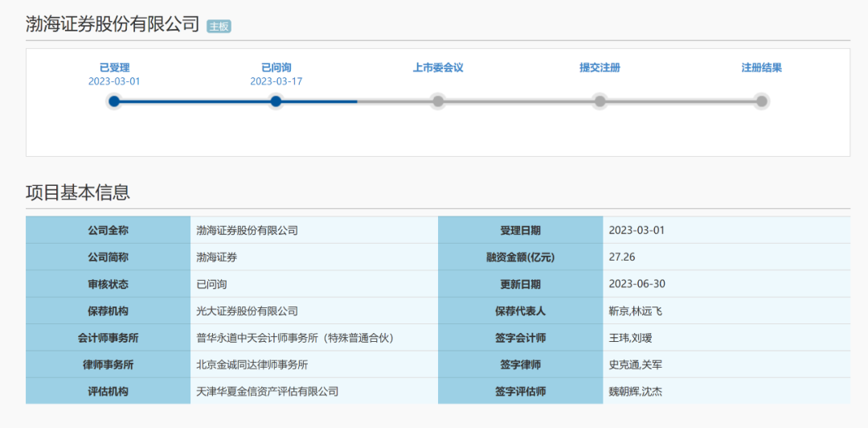Select the 提交注册 timeline dot
The height and width of the screenshot is (428, 868).
pos(600,101)
